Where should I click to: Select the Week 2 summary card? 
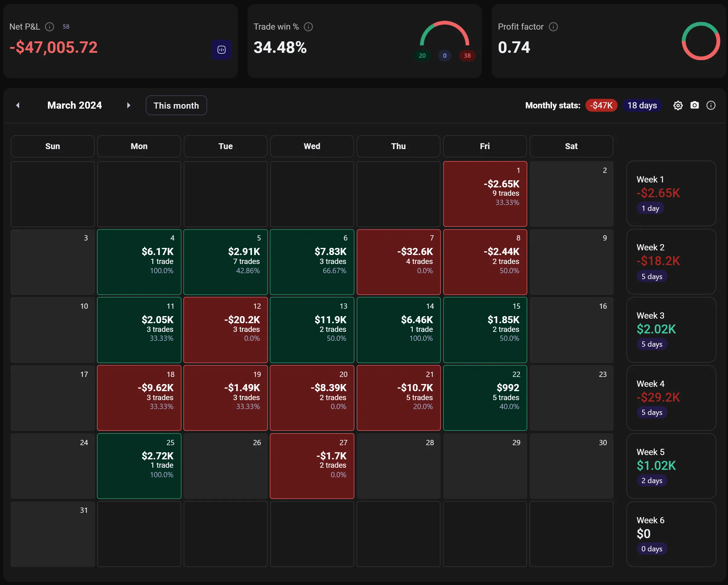coord(671,262)
